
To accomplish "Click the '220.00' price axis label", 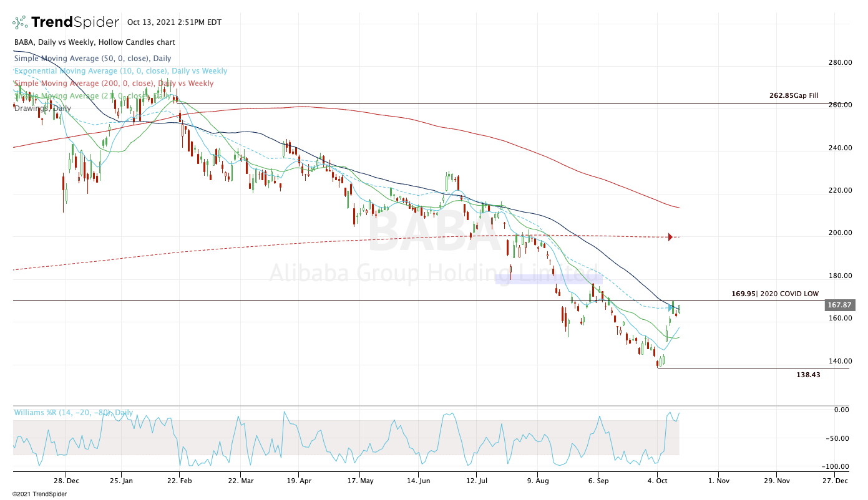I will pos(840,190).
